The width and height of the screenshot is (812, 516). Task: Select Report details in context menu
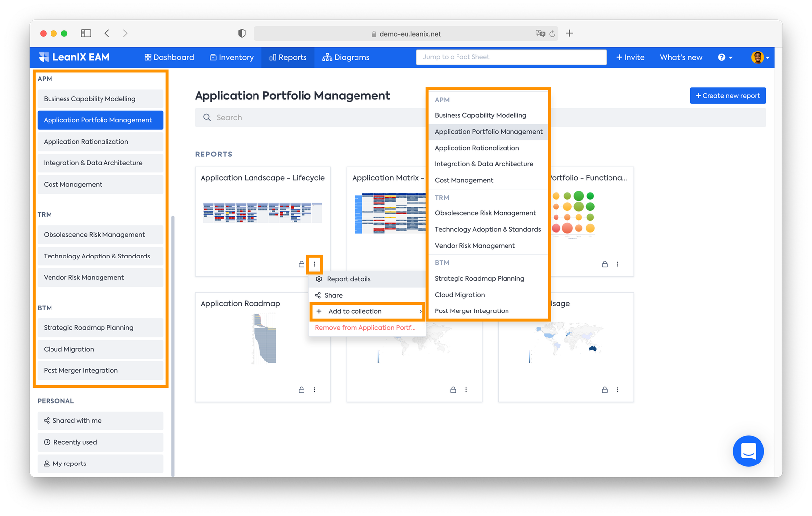point(367,279)
